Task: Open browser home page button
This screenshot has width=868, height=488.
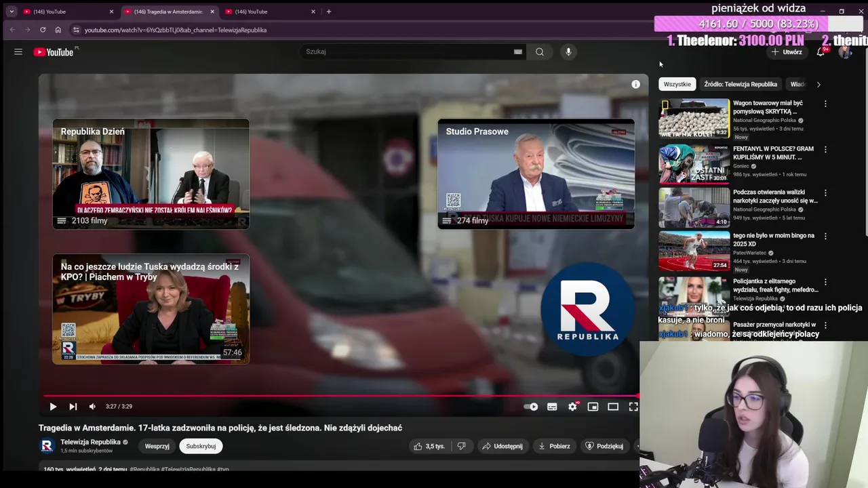Action: pos(58,30)
